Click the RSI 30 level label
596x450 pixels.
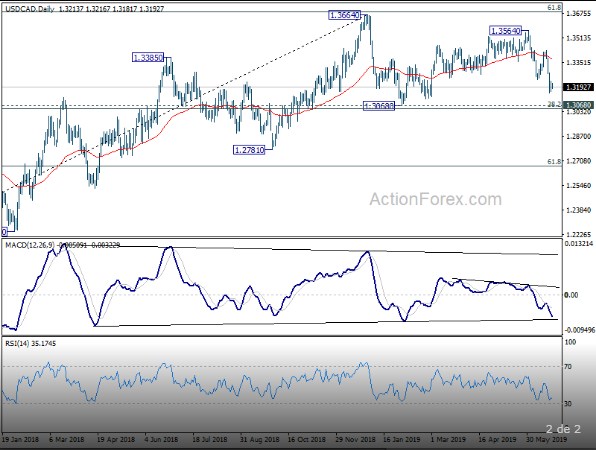[568, 404]
